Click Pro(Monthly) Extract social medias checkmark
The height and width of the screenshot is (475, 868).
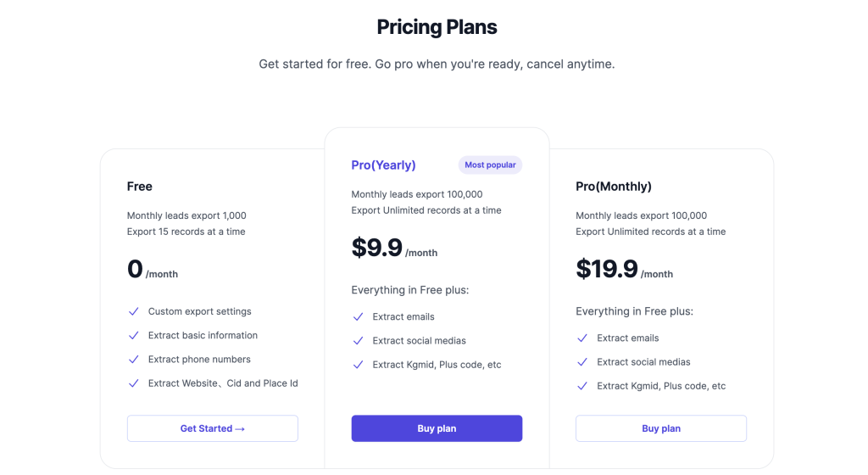582,361
